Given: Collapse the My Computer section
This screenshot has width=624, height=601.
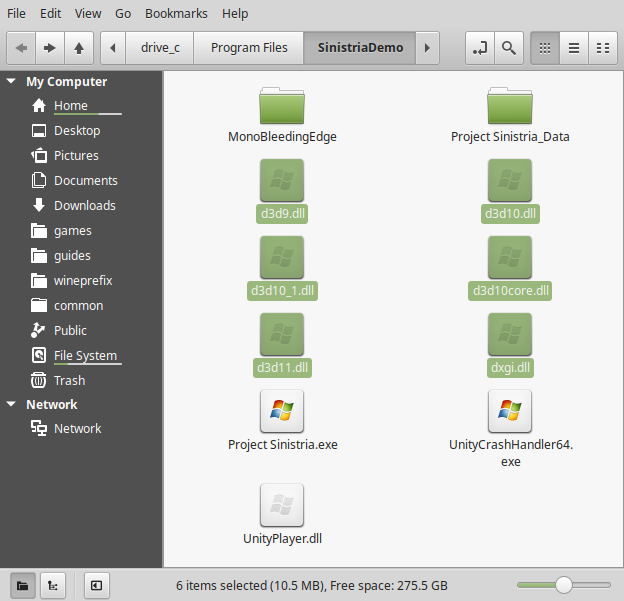Looking at the screenshot, I should coord(11,82).
